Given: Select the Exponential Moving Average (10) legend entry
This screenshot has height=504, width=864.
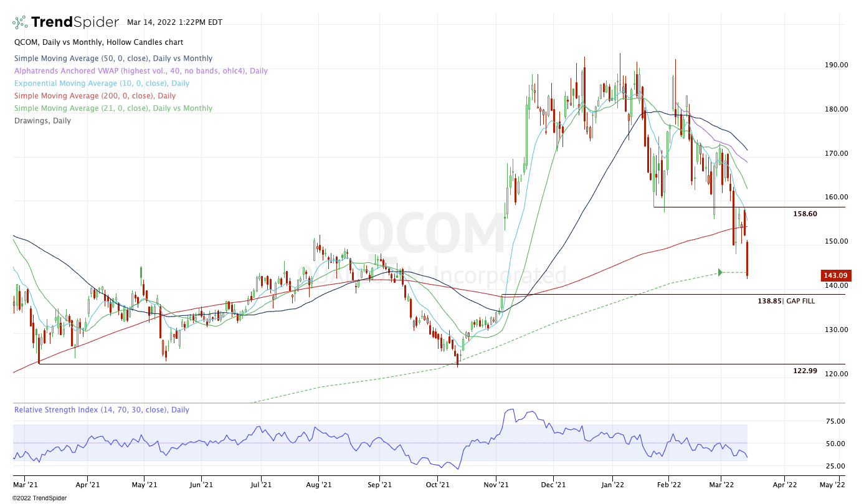Looking at the screenshot, I should pyautogui.click(x=102, y=83).
